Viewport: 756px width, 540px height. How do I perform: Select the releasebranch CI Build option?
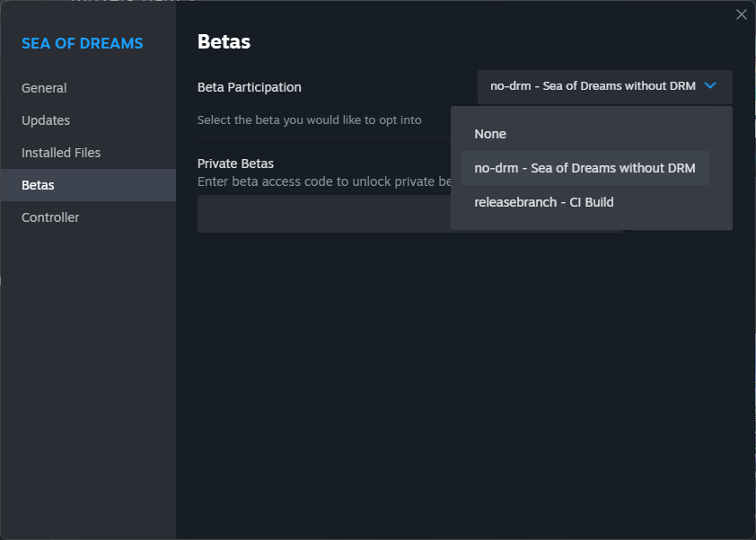544,201
